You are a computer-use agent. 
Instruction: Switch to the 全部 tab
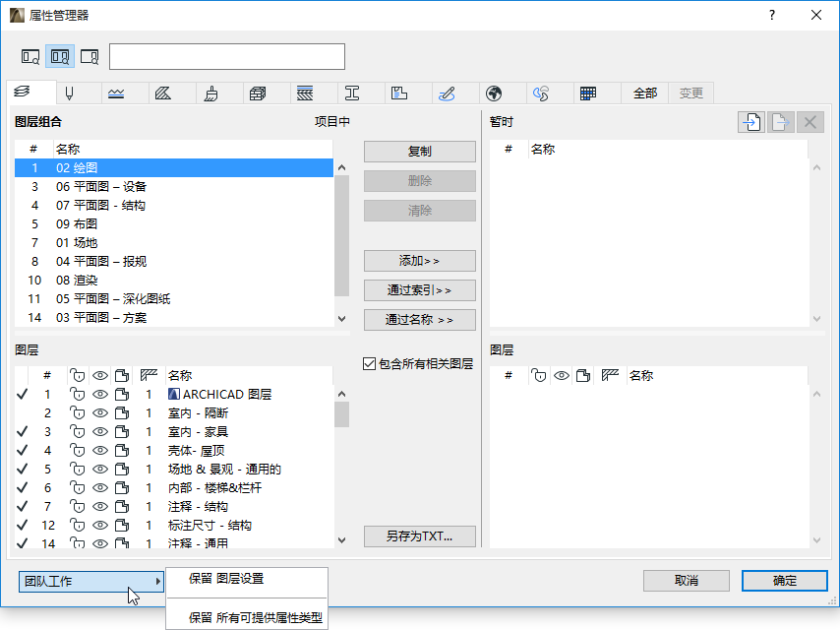[x=645, y=94]
